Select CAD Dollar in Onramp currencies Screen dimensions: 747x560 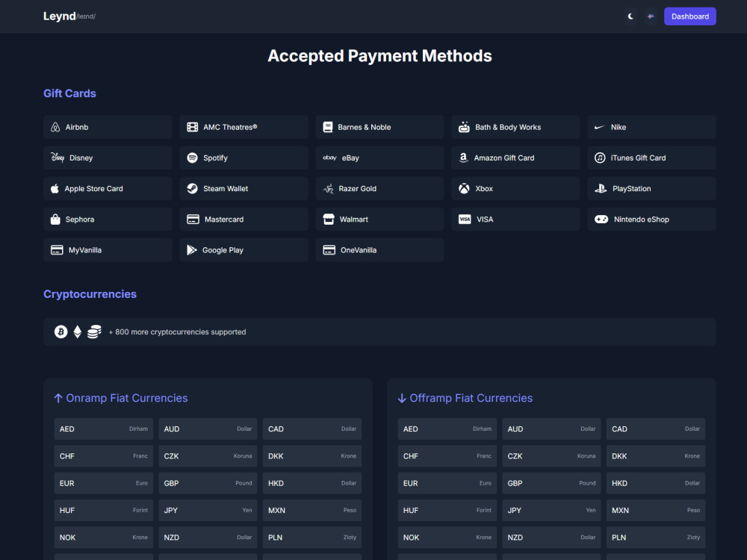tap(312, 429)
